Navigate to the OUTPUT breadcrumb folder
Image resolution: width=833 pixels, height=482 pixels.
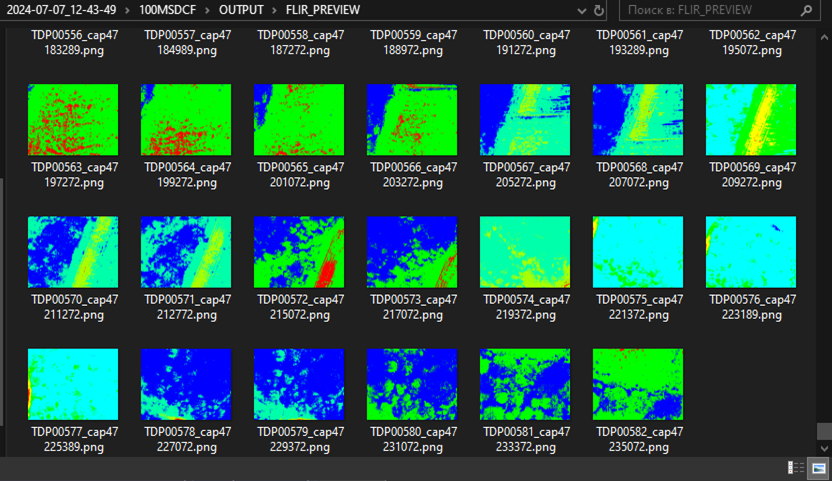click(241, 10)
